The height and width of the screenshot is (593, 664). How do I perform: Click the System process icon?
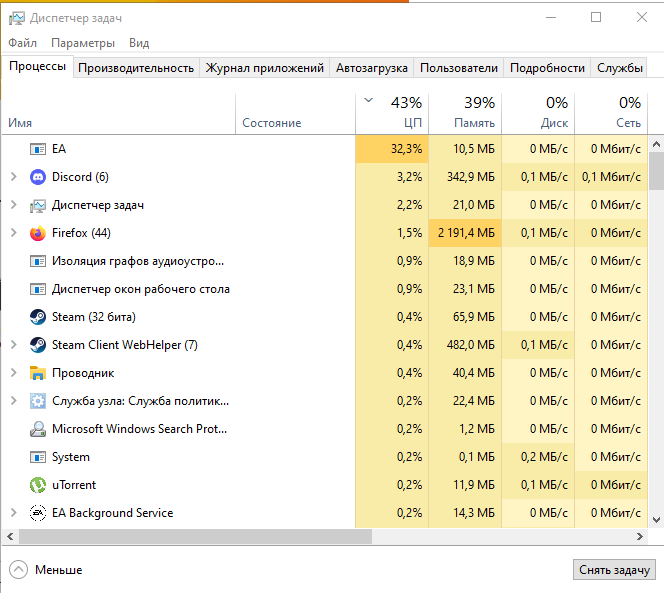tap(38, 457)
